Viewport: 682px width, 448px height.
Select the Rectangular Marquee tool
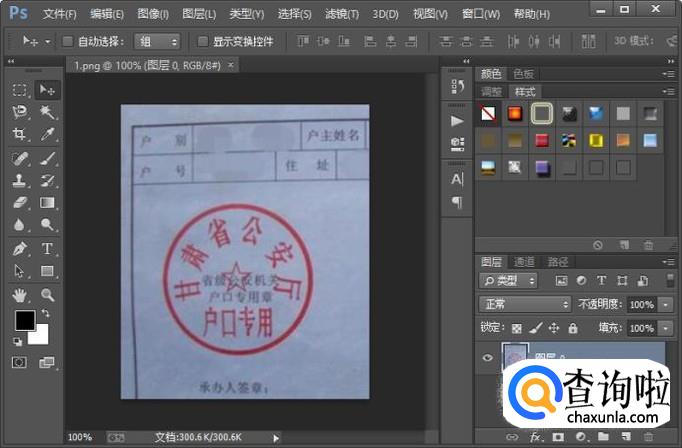tap(20, 90)
